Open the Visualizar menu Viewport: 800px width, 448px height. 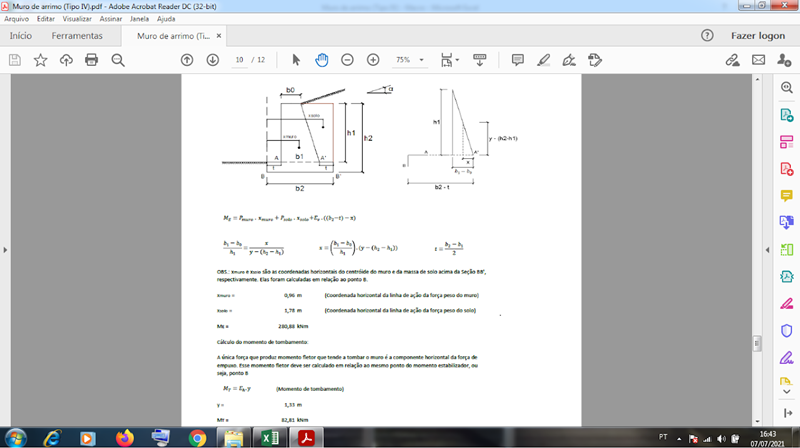click(x=77, y=19)
